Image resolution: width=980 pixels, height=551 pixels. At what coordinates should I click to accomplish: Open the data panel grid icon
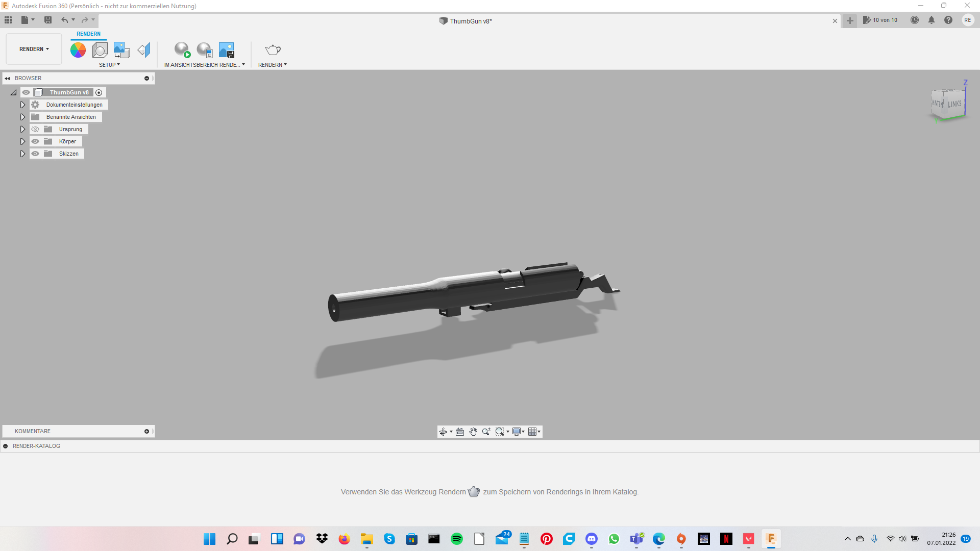coord(8,20)
